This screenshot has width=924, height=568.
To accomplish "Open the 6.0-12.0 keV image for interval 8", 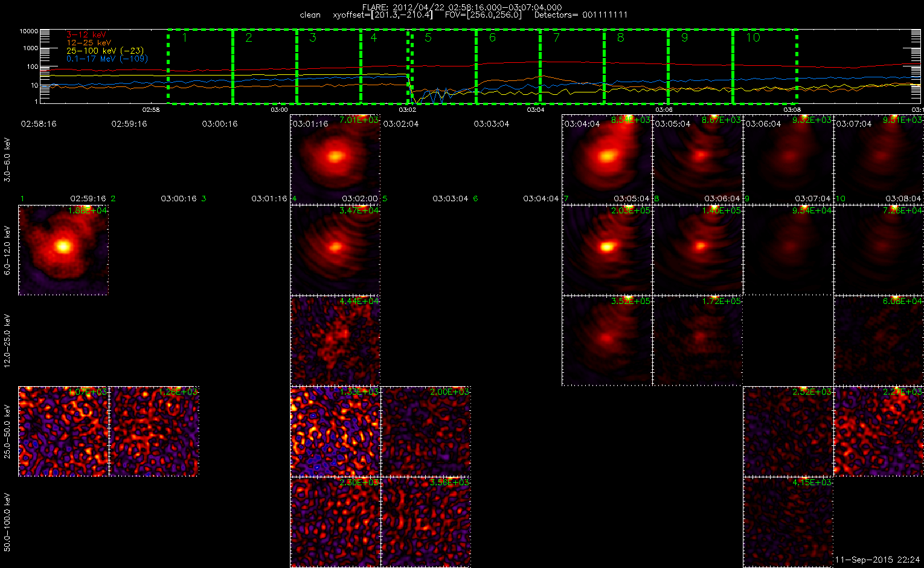I will click(698, 250).
